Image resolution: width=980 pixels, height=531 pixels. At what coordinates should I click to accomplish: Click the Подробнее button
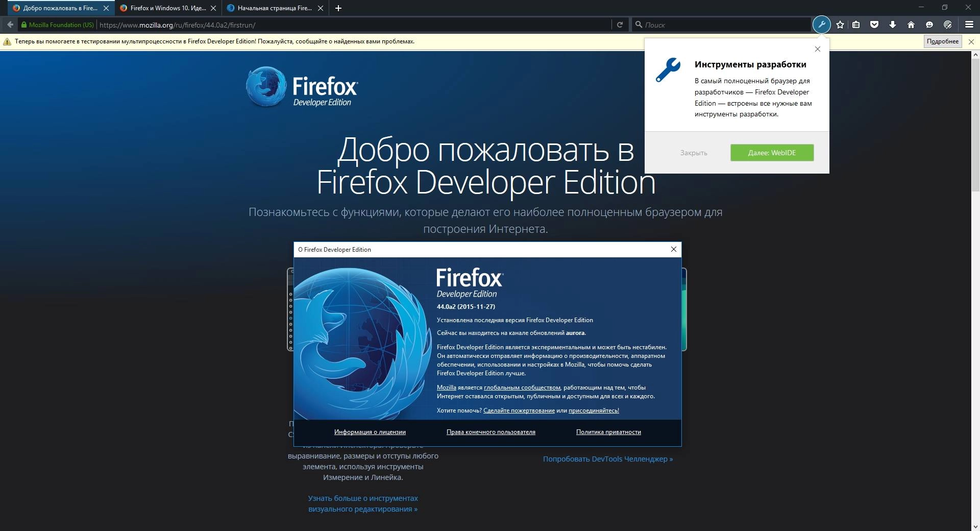coord(943,41)
